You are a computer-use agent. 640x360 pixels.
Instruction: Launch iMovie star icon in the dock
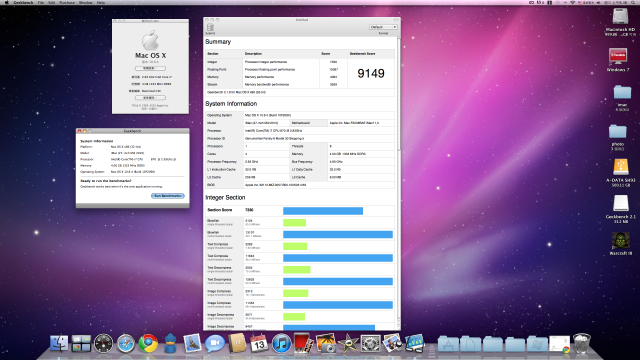tap(348, 343)
